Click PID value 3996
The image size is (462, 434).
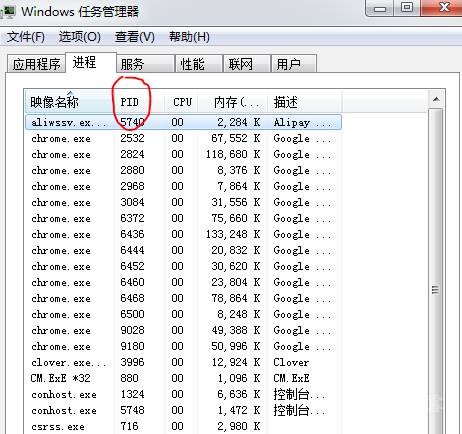132,362
